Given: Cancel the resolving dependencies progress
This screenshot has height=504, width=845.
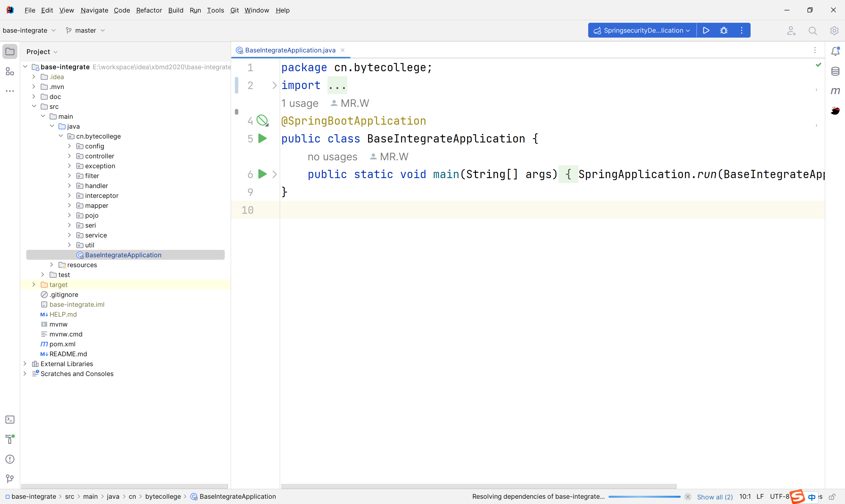Looking at the screenshot, I should tap(688, 497).
